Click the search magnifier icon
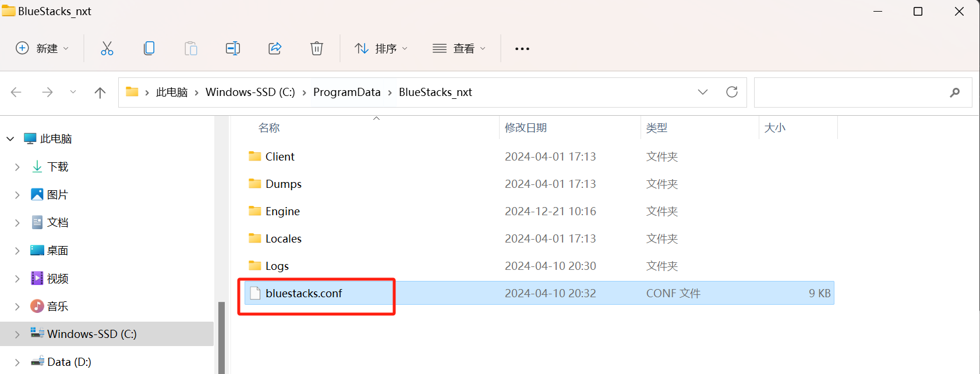 click(x=955, y=92)
